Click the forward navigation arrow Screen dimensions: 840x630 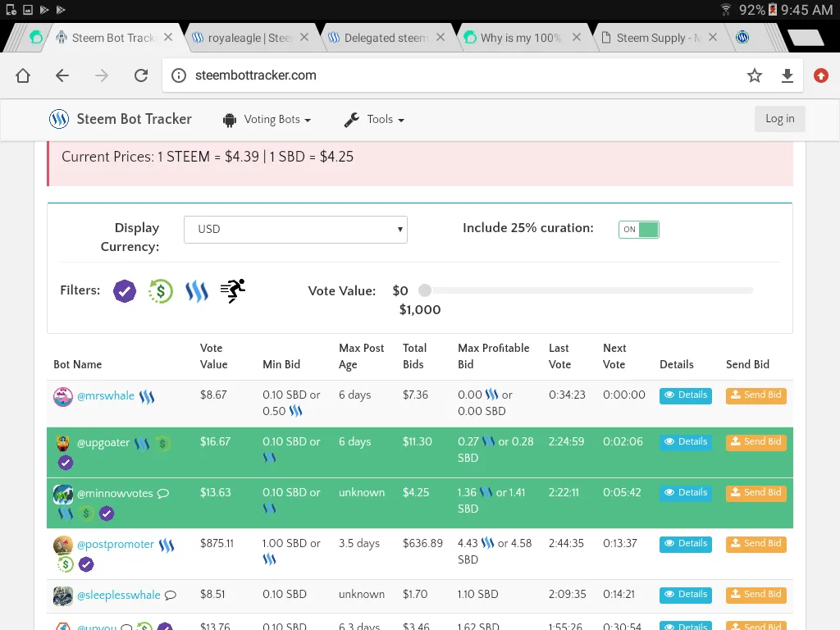pyautogui.click(x=101, y=75)
